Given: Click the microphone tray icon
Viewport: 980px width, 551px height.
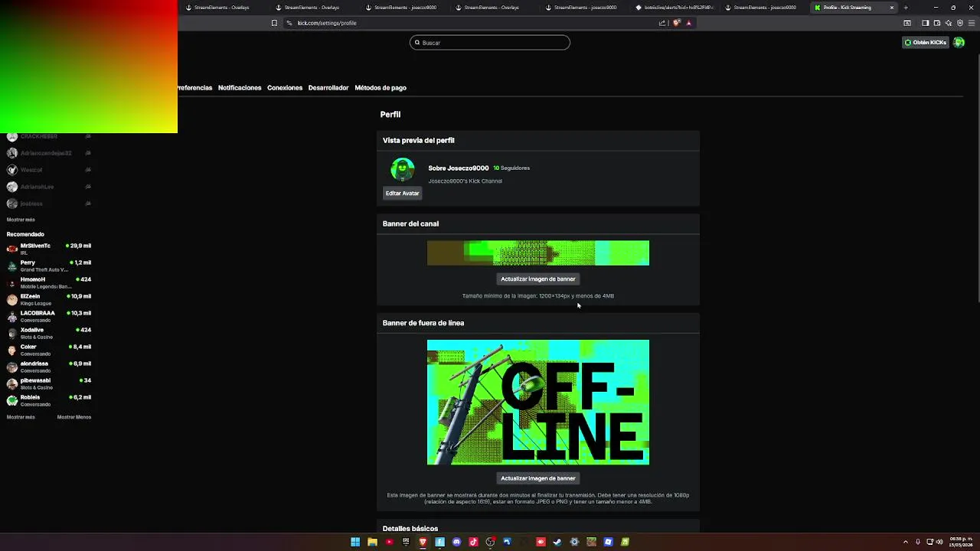Looking at the screenshot, I should point(918,542).
